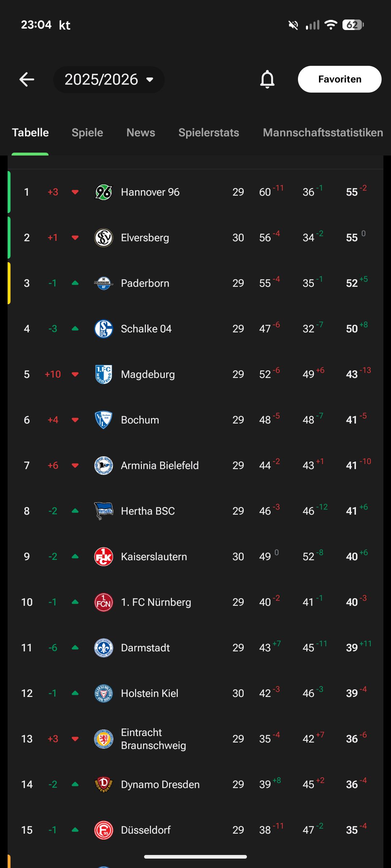
Task: Open the Kaiserslautern club badge
Action: click(104, 557)
